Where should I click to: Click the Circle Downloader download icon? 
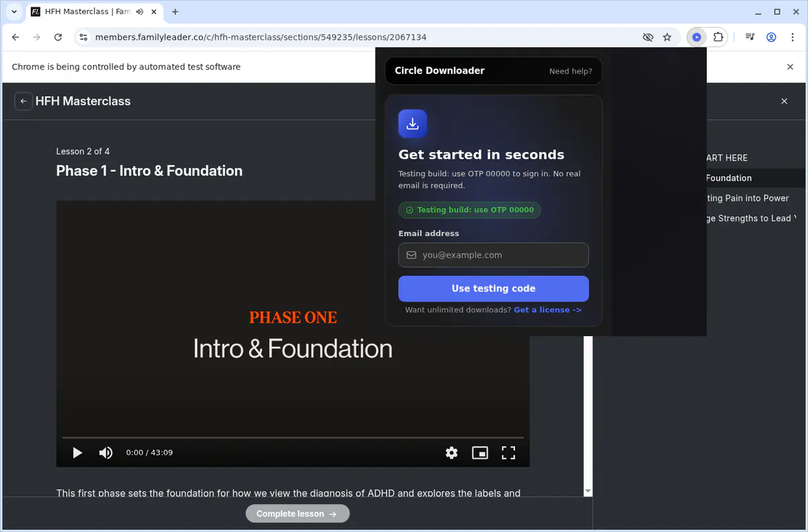413,124
